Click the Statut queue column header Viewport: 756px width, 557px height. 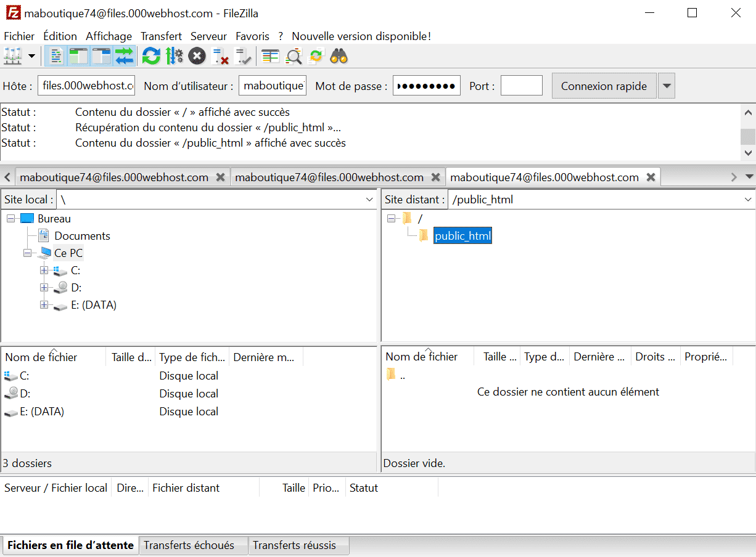(x=392, y=488)
